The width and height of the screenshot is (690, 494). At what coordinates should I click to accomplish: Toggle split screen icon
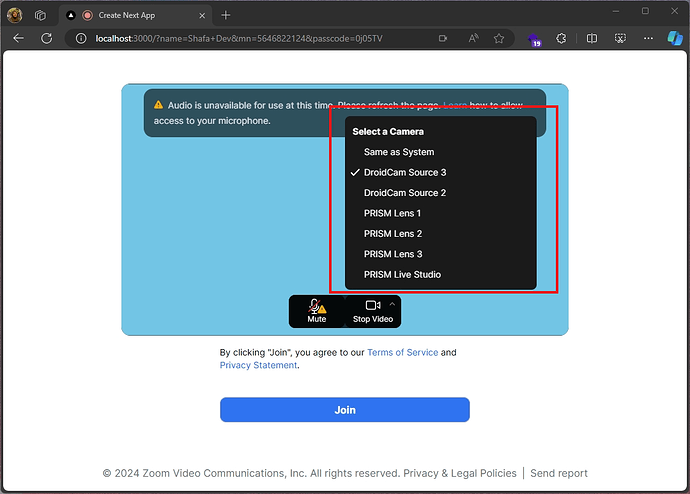[x=592, y=39]
